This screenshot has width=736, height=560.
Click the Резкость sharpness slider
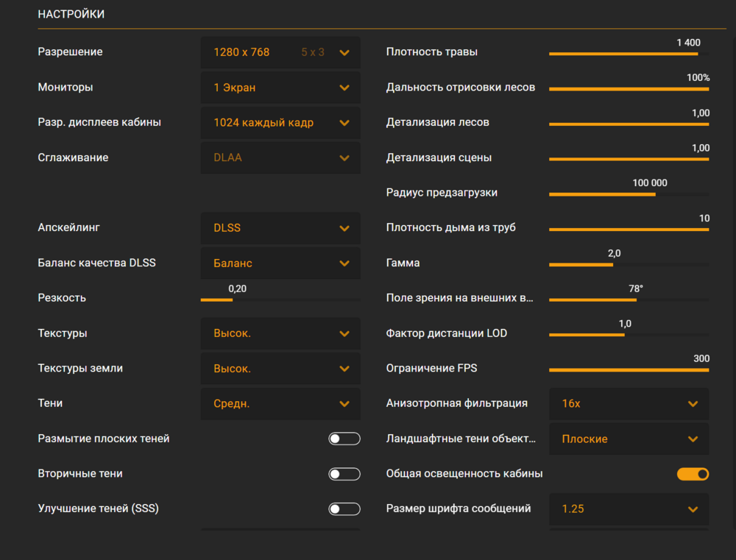coord(280,300)
